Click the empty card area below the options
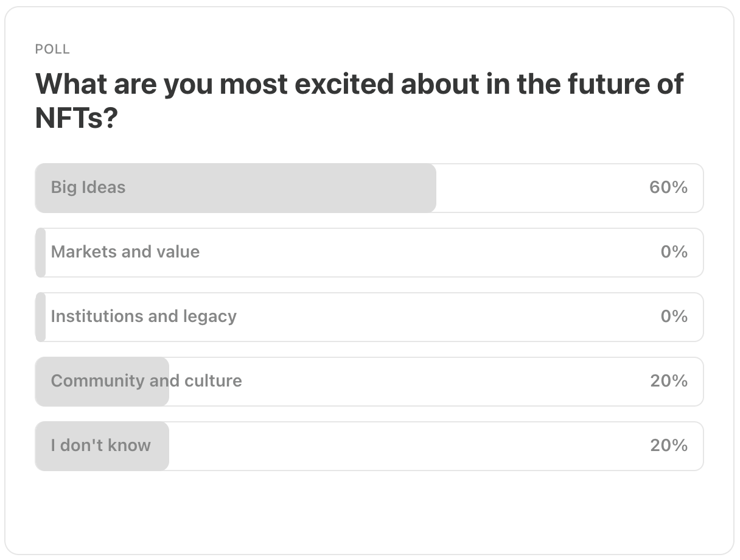The width and height of the screenshot is (740, 560). pyautogui.click(x=369, y=511)
